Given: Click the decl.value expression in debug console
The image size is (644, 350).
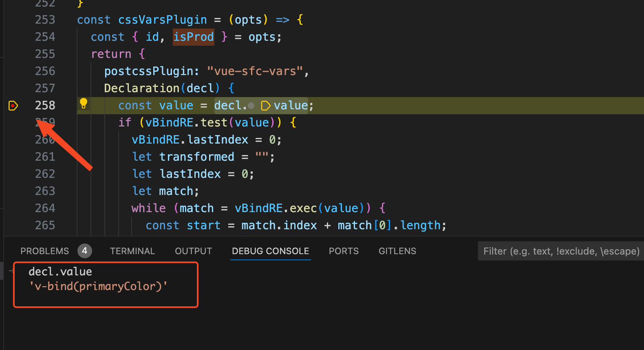Looking at the screenshot, I should [60, 272].
